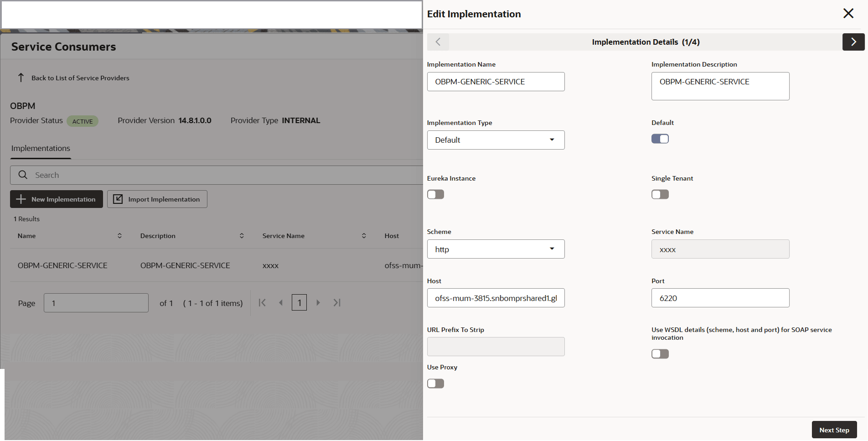Viewport: 868px width, 441px height.
Task: Click the search magnifier icon
Action: click(23, 175)
